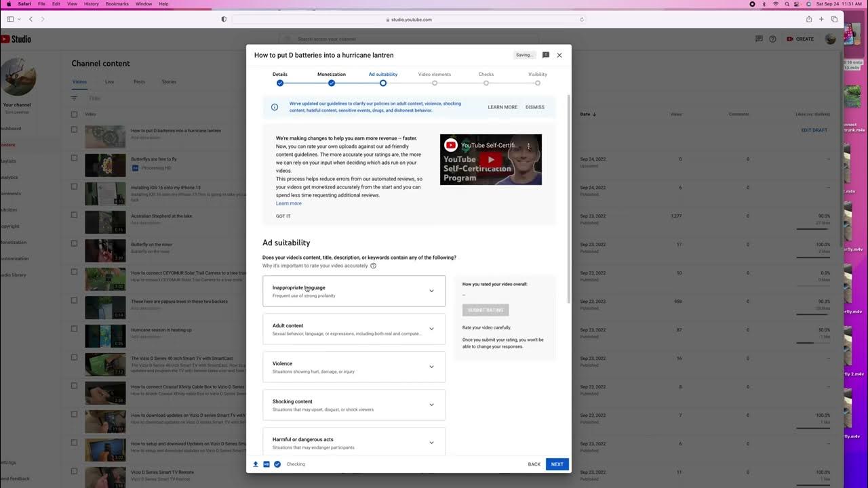This screenshot has width=868, height=488.
Task: Go to the Visibility step
Action: pos(538,79)
